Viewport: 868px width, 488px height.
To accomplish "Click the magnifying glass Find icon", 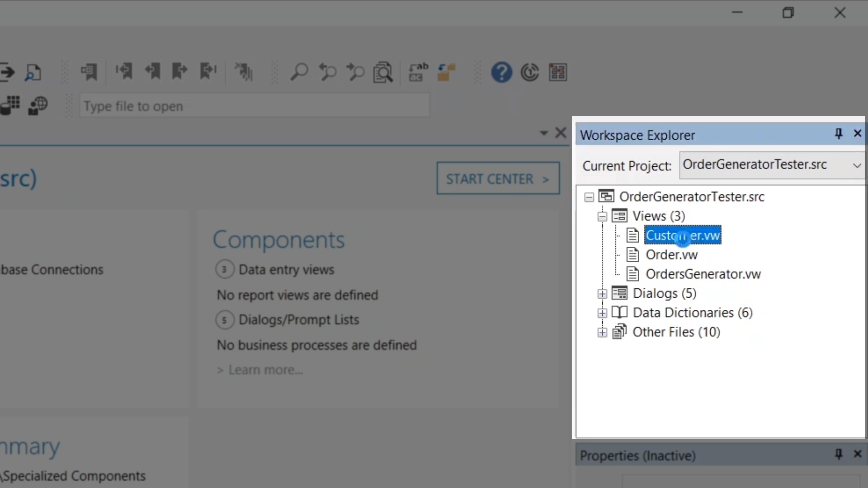I will point(299,72).
